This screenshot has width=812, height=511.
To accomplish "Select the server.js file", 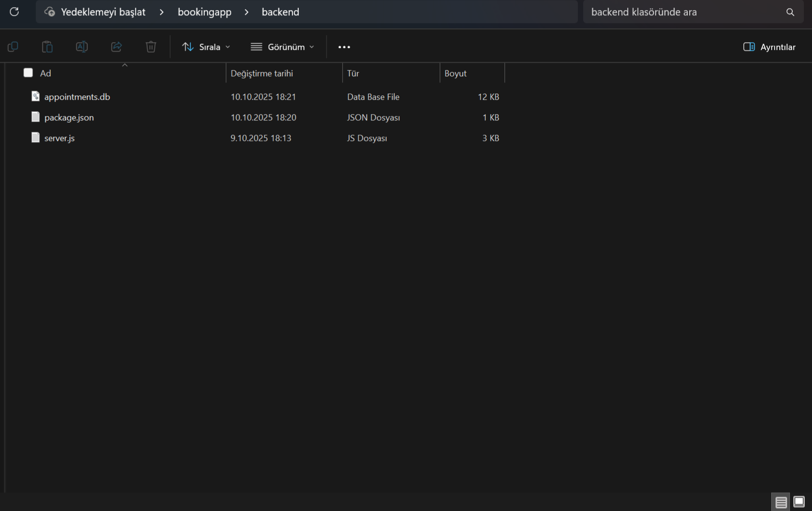I will (59, 138).
